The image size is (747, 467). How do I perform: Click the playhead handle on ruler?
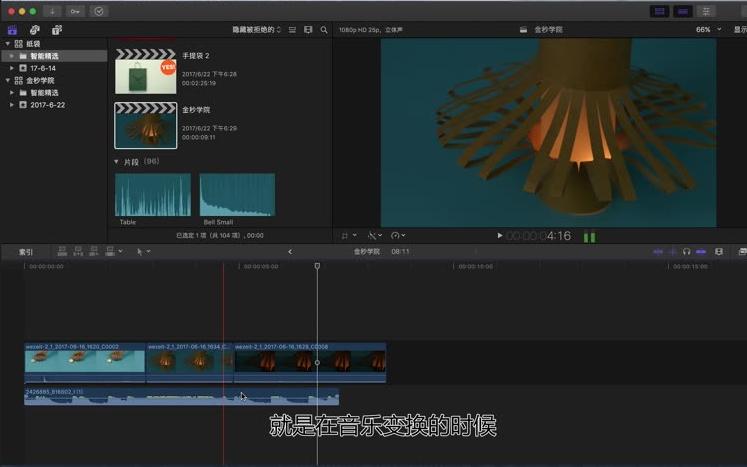317,266
